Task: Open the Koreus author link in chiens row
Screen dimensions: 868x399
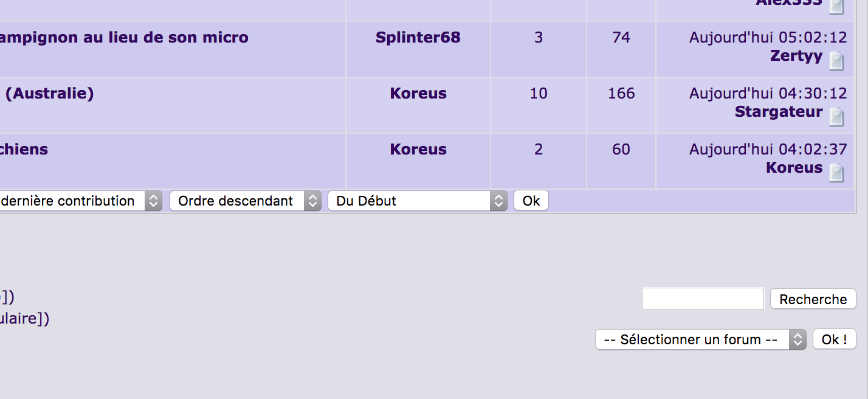Action: coord(418,150)
